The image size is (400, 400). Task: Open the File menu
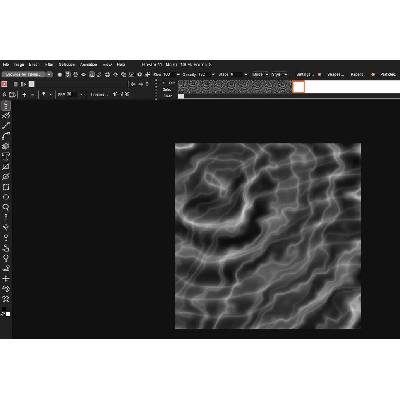6,65
